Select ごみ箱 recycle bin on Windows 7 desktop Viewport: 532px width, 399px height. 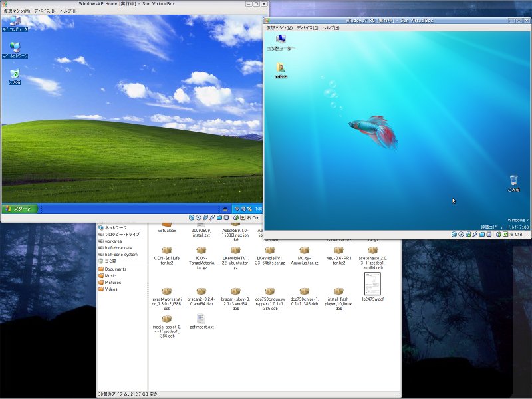coord(513,184)
